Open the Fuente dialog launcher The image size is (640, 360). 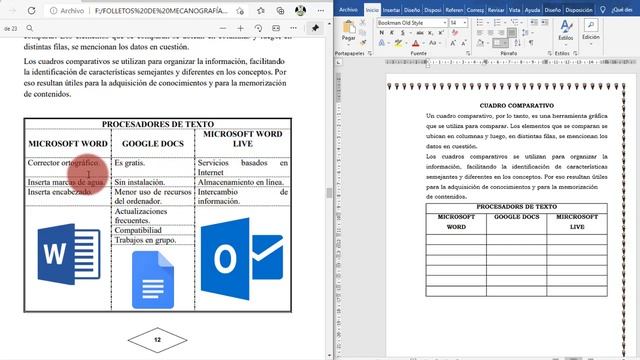[x=468, y=53]
